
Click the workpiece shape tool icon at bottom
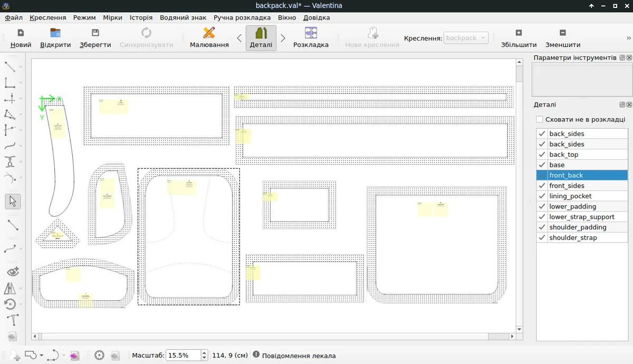30,355
